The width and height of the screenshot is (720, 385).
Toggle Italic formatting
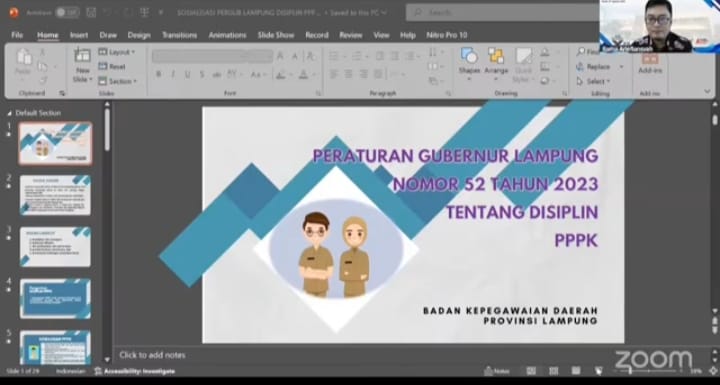coord(173,74)
